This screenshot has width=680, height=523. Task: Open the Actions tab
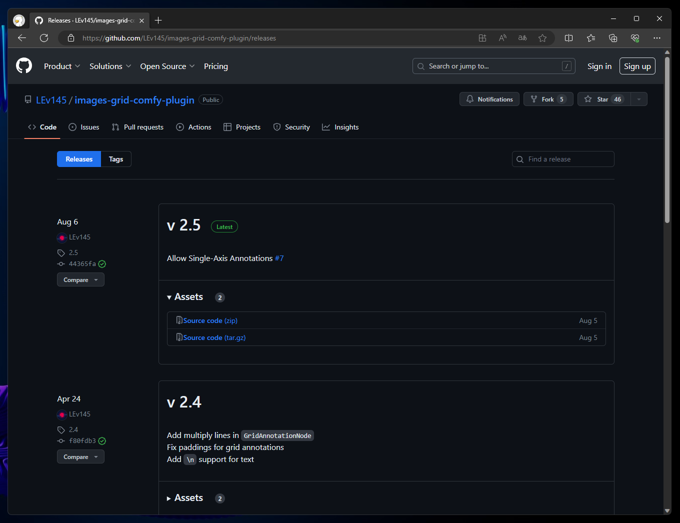click(x=193, y=127)
